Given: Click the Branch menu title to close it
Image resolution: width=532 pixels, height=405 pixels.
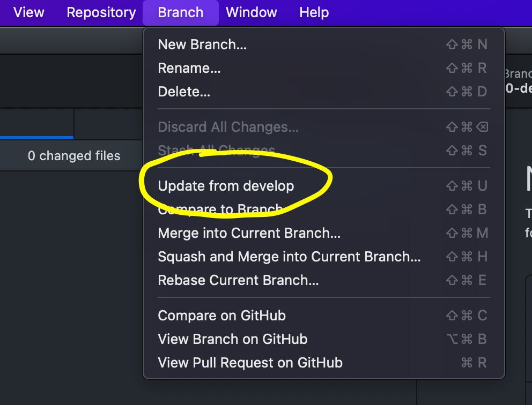Looking at the screenshot, I should coord(181,12).
